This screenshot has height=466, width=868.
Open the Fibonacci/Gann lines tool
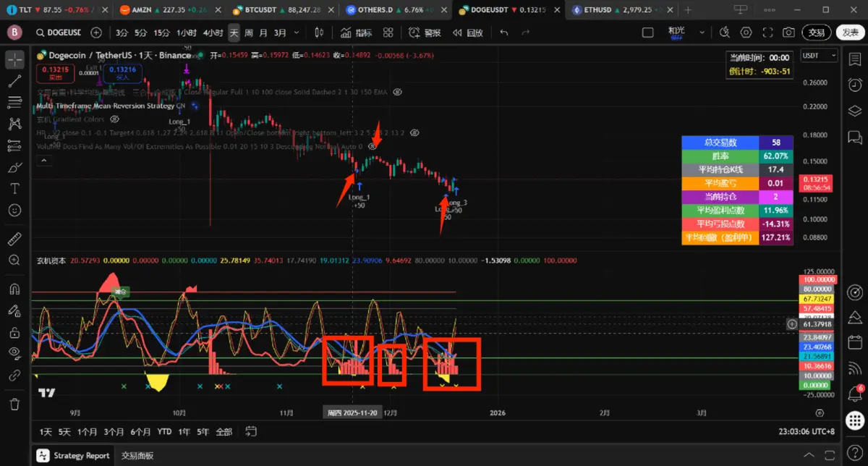coord(14,103)
